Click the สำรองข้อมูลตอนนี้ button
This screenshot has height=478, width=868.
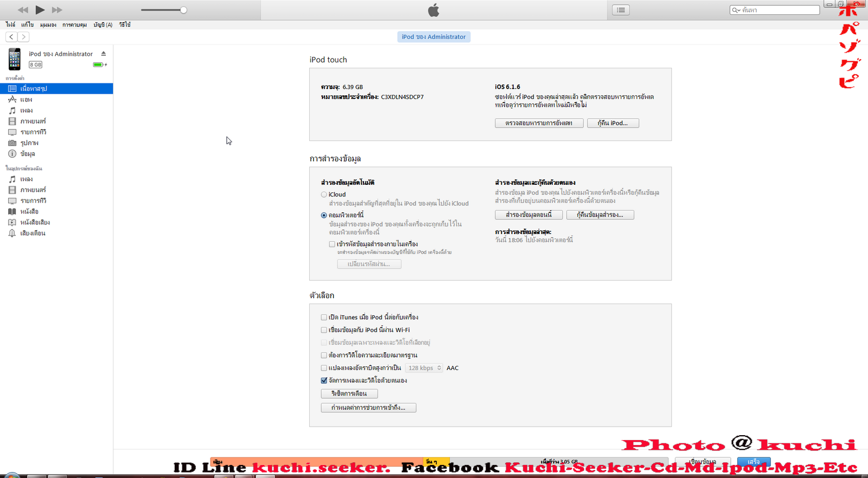(528, 215)
